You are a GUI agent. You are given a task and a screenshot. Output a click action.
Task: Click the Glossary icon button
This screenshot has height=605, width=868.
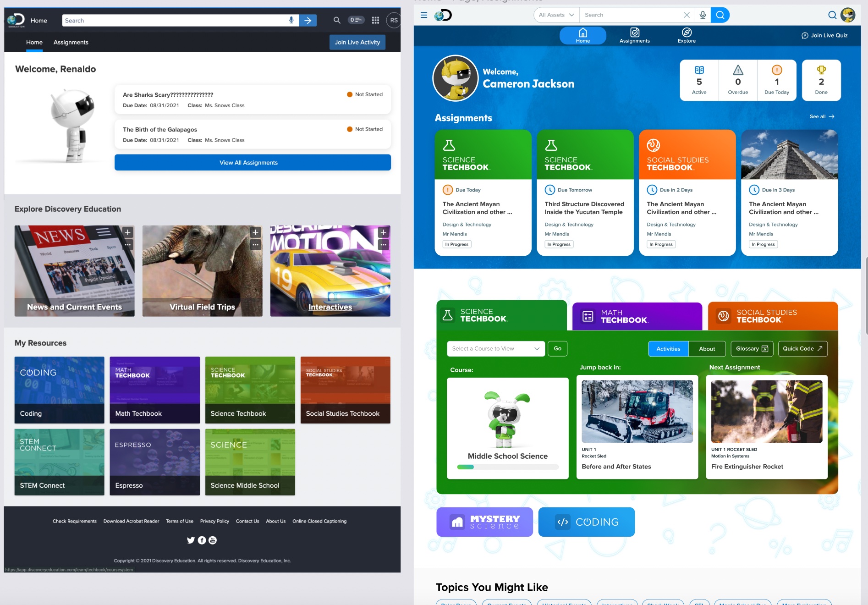click(752, 348)
